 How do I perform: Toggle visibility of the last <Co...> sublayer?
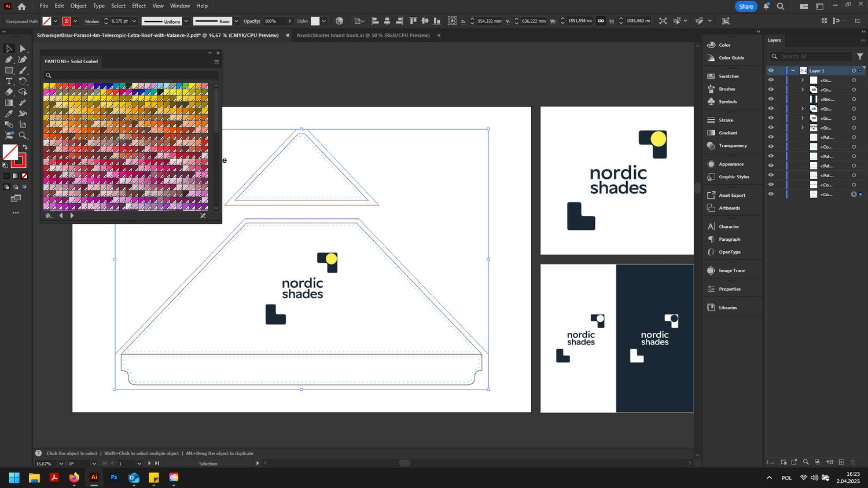tap(771, 194)
